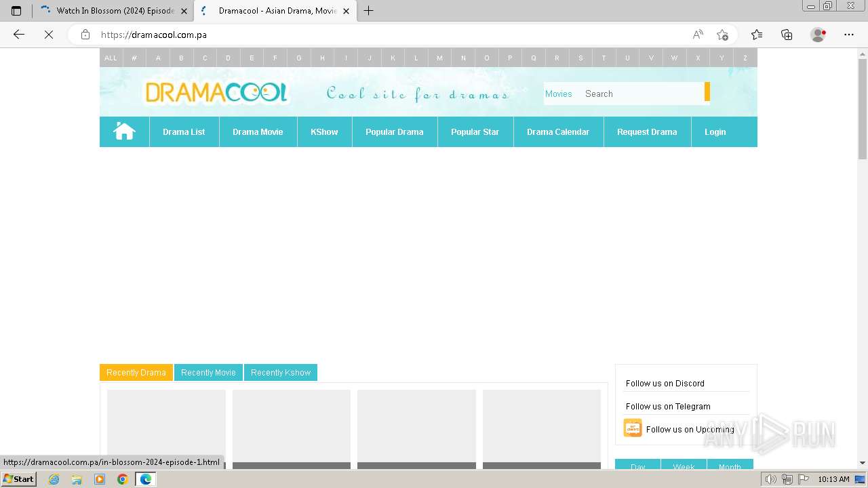The height and width of the screenshot is (488, 868).
Task: Filter dramas by letter M
Action: pos(439,58)
